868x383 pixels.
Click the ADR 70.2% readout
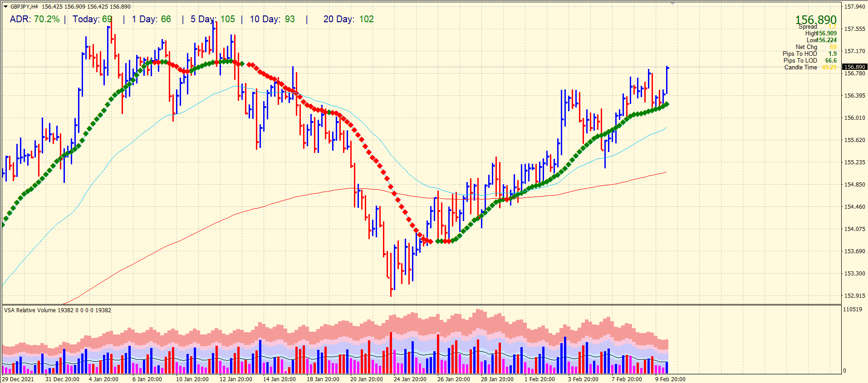(x=34, y=19)
